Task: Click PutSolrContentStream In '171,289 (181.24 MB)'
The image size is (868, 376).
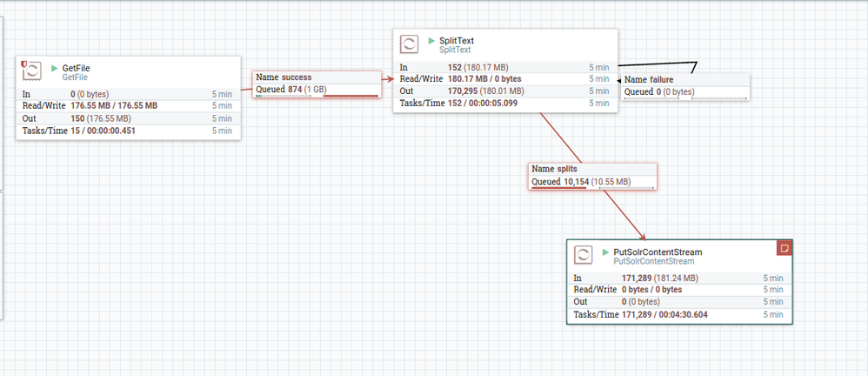Action: click(660, 278)
